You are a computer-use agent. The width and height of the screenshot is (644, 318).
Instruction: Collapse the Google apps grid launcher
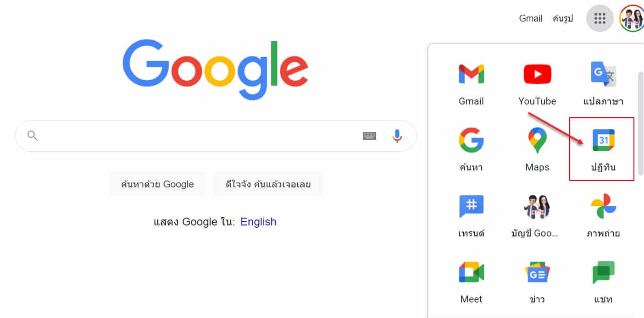[x=600, y=18]
